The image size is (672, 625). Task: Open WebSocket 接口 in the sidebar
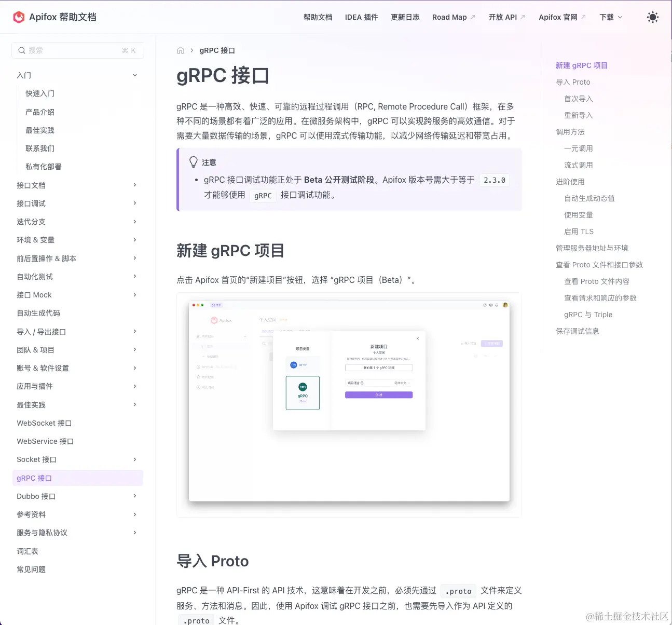tap(44, 423)
